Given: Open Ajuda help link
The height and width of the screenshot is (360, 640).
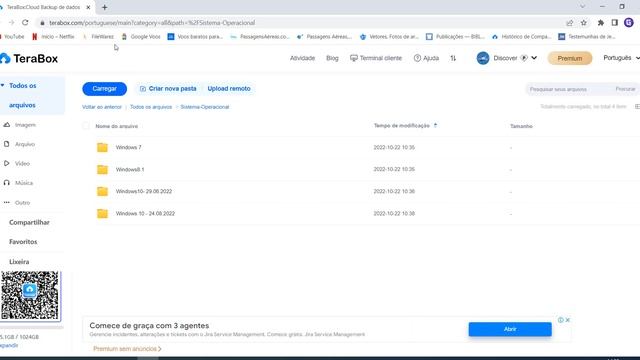Looking at the screenshot, I should (x=427, y=58).
